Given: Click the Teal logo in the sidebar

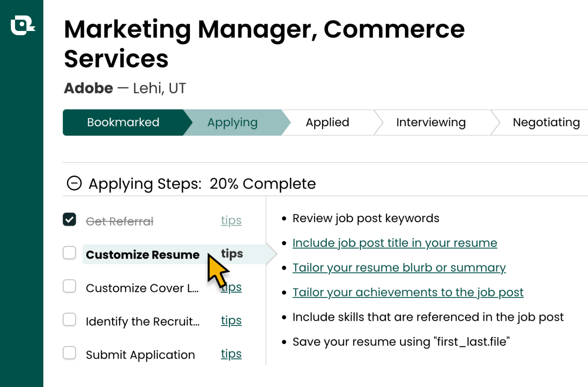Looking at the screenshot, I should [x=22, y=25].
